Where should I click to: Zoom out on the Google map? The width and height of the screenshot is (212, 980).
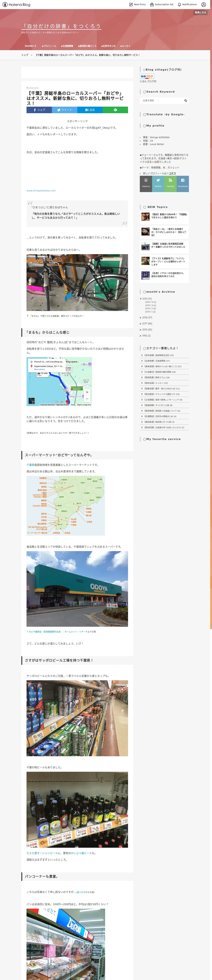coord(87,399)
